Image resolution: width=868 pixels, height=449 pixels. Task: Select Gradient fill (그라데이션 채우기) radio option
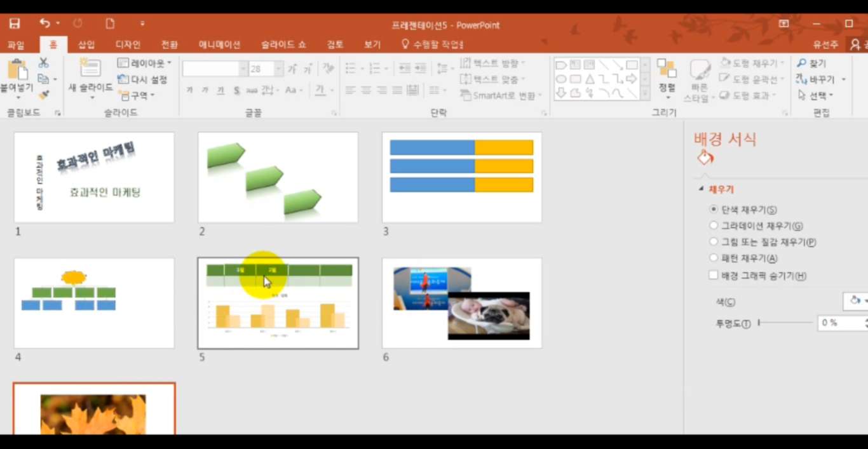[714, 225]
